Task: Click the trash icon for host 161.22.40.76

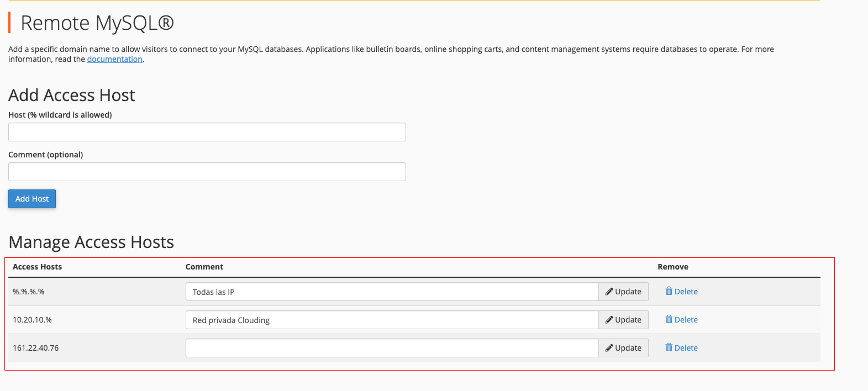Action: (x=669, y=347)
